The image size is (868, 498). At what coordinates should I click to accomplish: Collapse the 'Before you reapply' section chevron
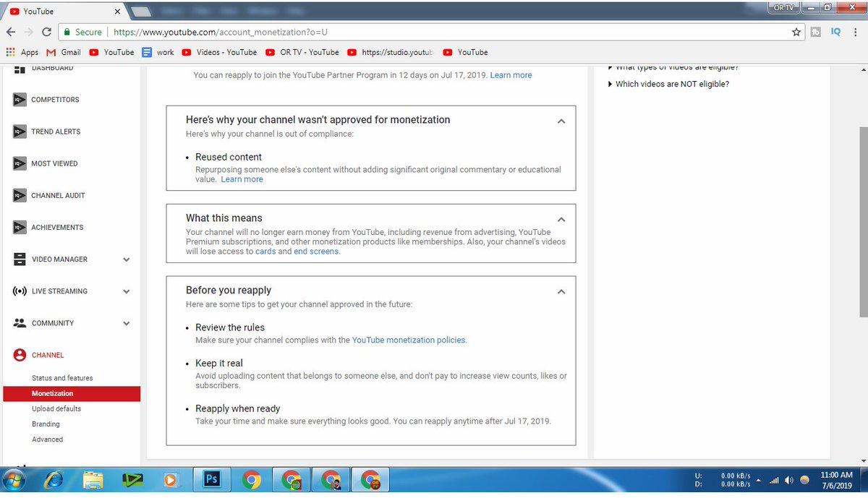coord(561,291)
